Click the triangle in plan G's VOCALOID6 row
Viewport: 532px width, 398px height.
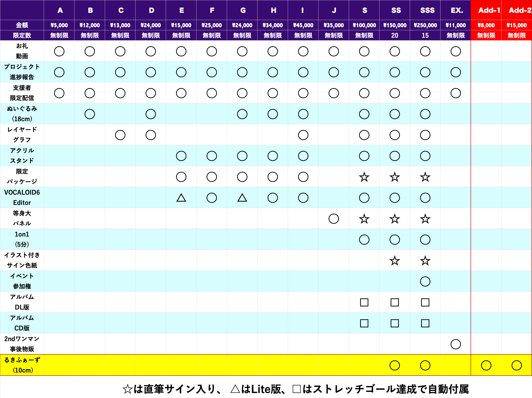[x=242, y=198]
